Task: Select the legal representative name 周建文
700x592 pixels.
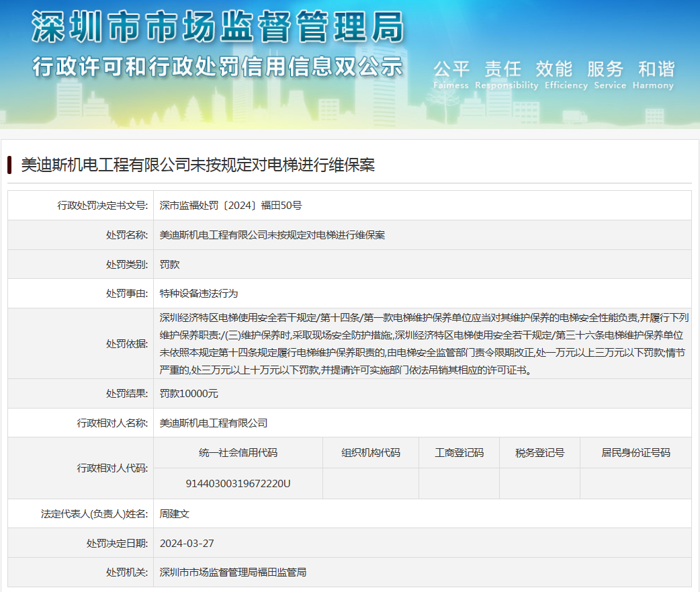Action: tap(175, 514)
